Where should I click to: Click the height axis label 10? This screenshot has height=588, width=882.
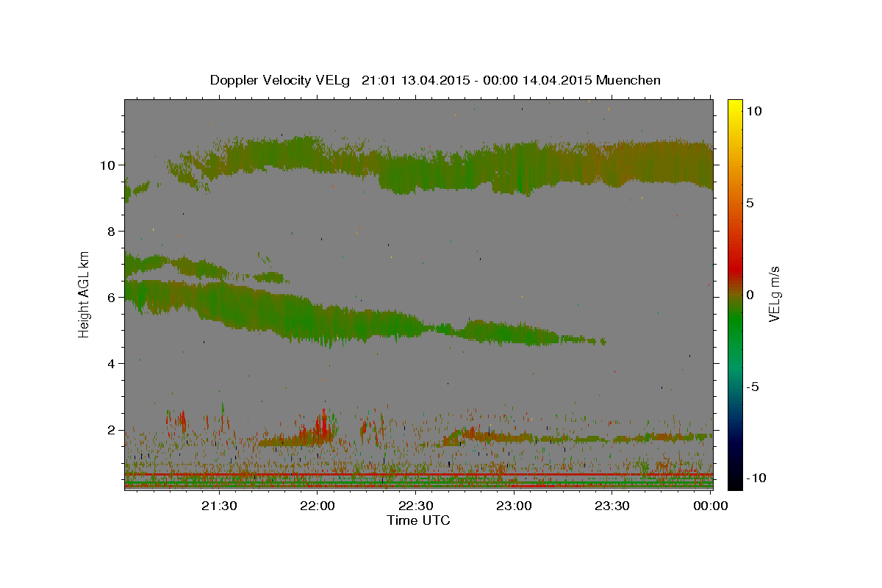point(107,165)
